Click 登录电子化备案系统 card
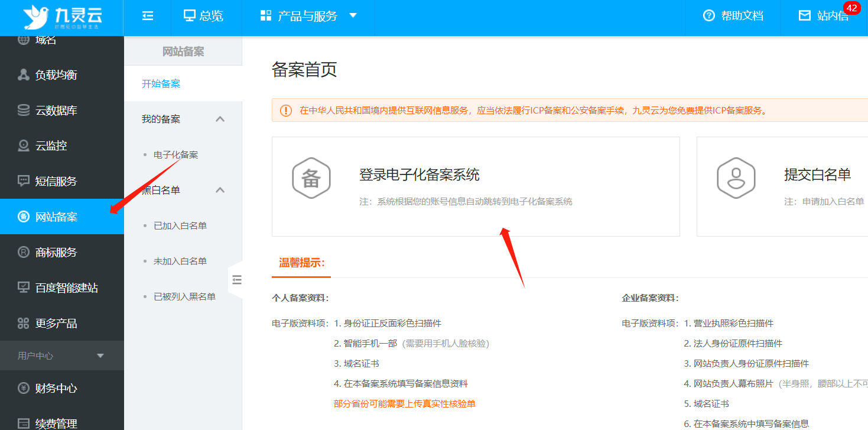The width and height of the screenshot is (868, 430). point(476,187)
